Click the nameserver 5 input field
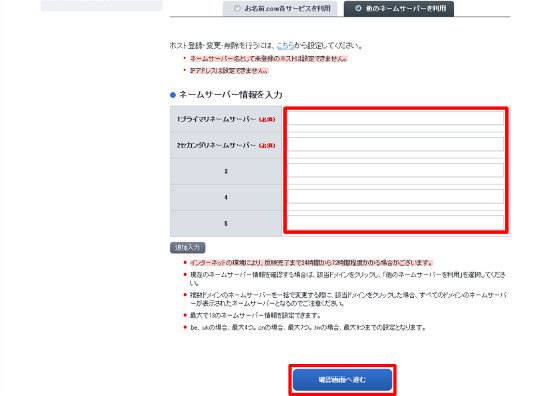This screenshot has height=396, width=550. click(x=396, y=222)
